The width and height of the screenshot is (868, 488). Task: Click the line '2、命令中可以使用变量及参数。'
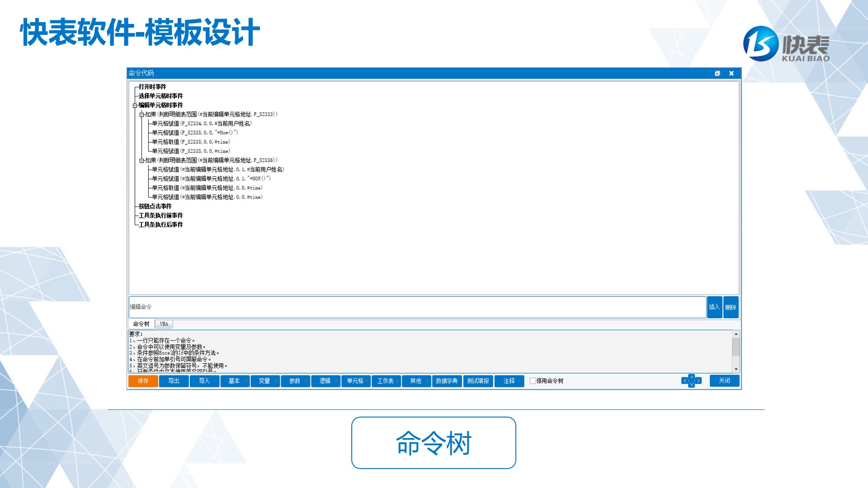[x=168, y=347]
